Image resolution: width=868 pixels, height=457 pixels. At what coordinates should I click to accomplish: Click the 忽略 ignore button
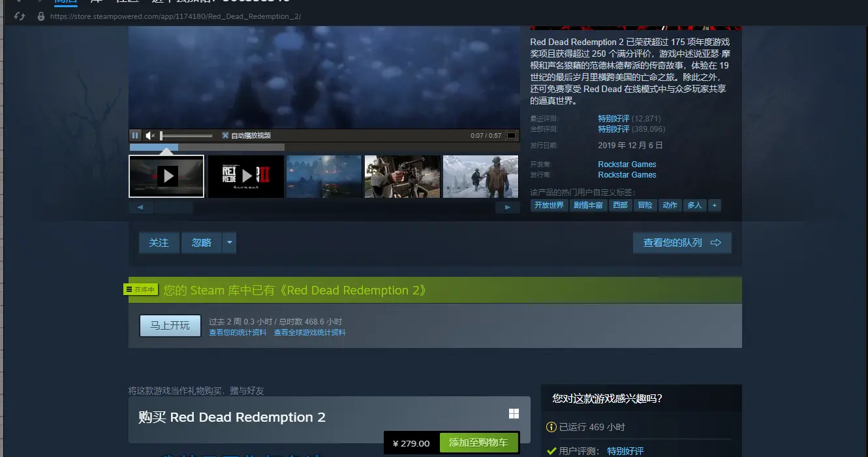(x=202, y=243)
